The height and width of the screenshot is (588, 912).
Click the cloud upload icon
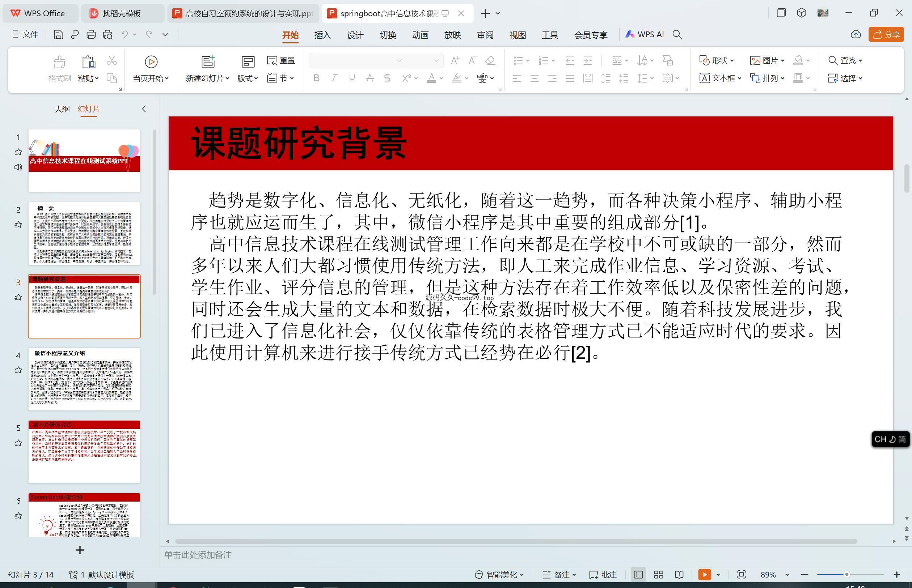click(x=856, y=35)
